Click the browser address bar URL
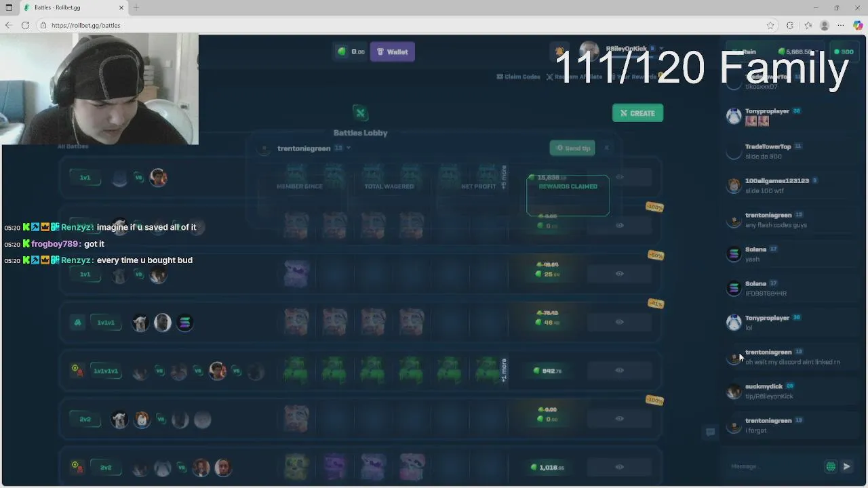The height and width of the screenshot is (488, 868). coord(85,25)
